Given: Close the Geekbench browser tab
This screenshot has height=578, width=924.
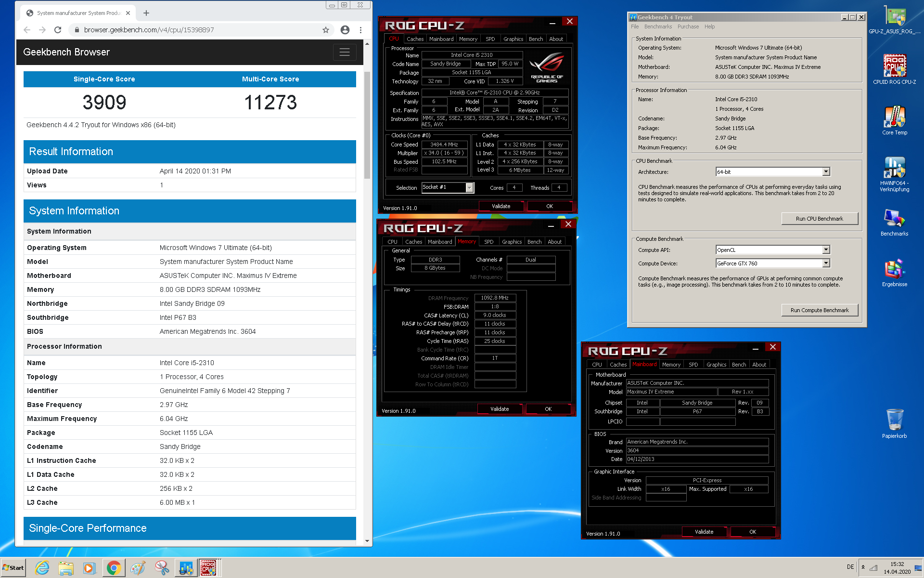Looking at the screenshot, I should [128, 13].
